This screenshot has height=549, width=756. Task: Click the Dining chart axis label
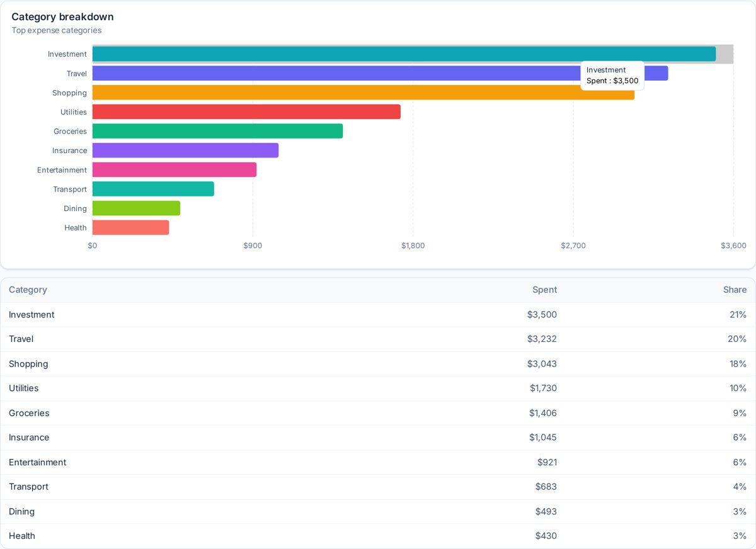tap(76, 208)
